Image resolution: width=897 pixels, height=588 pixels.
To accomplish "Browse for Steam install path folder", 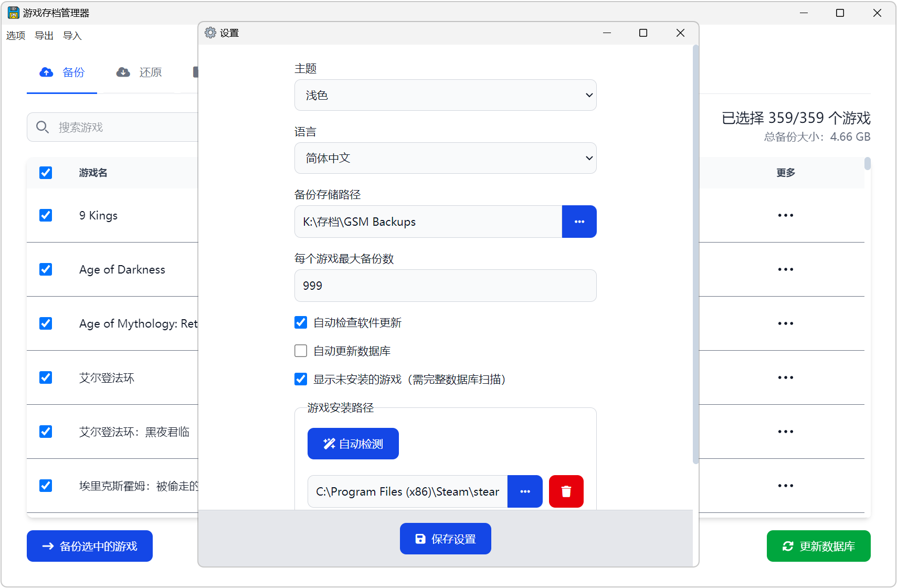I will [525, 491].
